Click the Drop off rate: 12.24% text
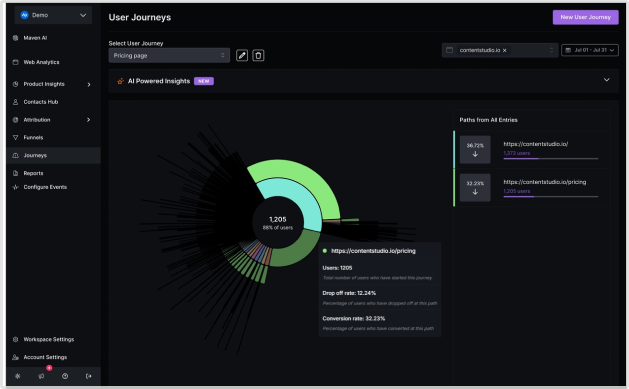 pos(349,293)
